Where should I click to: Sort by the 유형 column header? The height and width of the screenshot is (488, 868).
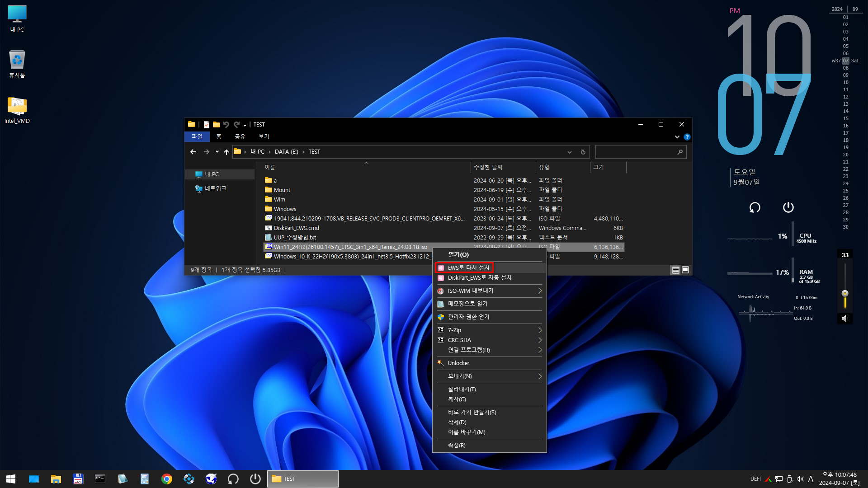[563, 167]
